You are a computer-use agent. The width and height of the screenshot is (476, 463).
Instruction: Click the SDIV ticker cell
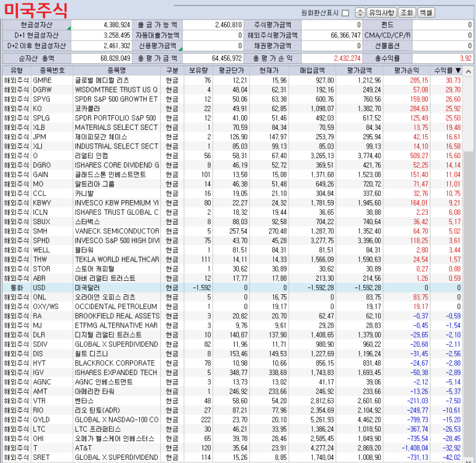click(52, 344)
